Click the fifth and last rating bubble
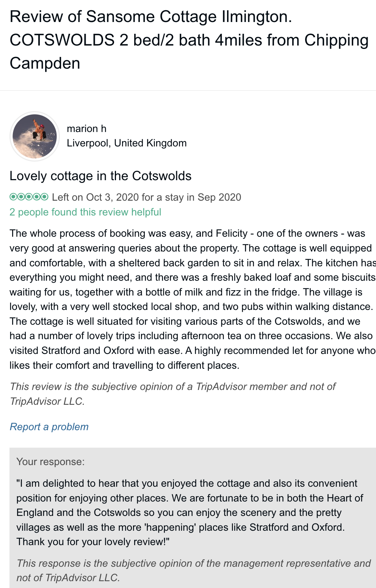 coord(44,197)
